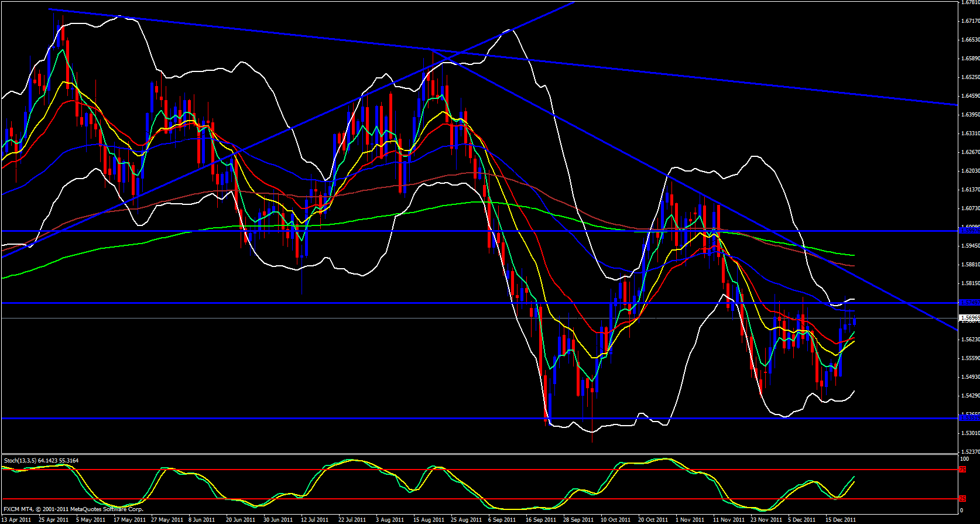
Task: Click the 20 Jun 2011 date label
Action: tap(240, 520)
